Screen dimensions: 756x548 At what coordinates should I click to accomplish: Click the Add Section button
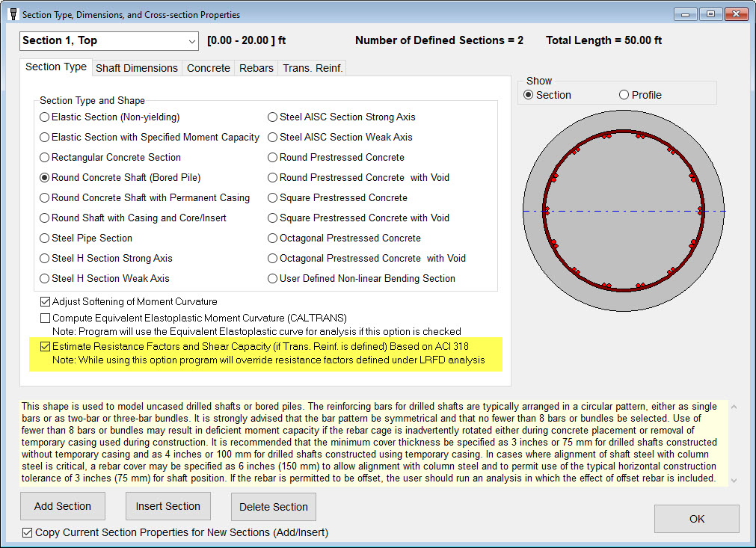pos(63,506)
